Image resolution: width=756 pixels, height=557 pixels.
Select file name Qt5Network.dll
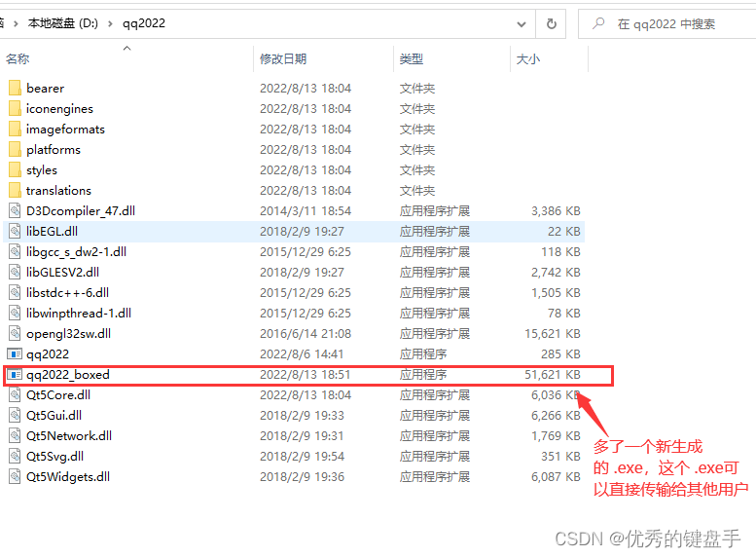(x=69, y=436)
